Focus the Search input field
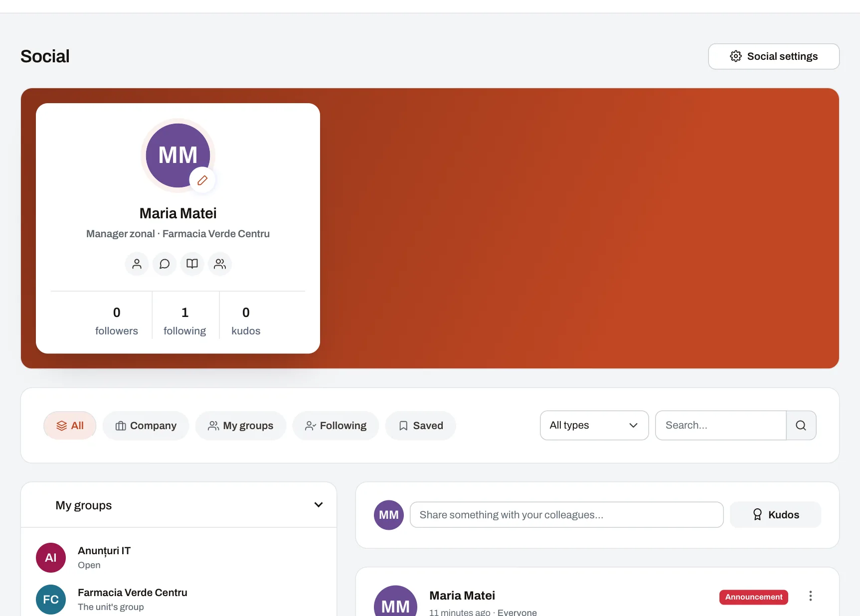The height and width of the screenshot is (616, 860). tap(721, 426)
